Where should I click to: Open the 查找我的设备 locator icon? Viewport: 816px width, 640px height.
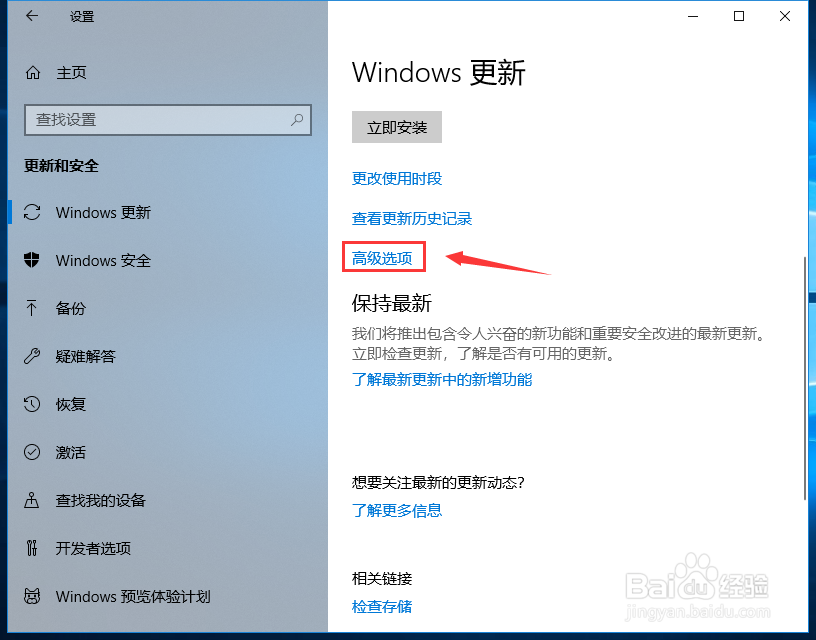[x=32, y=500]
